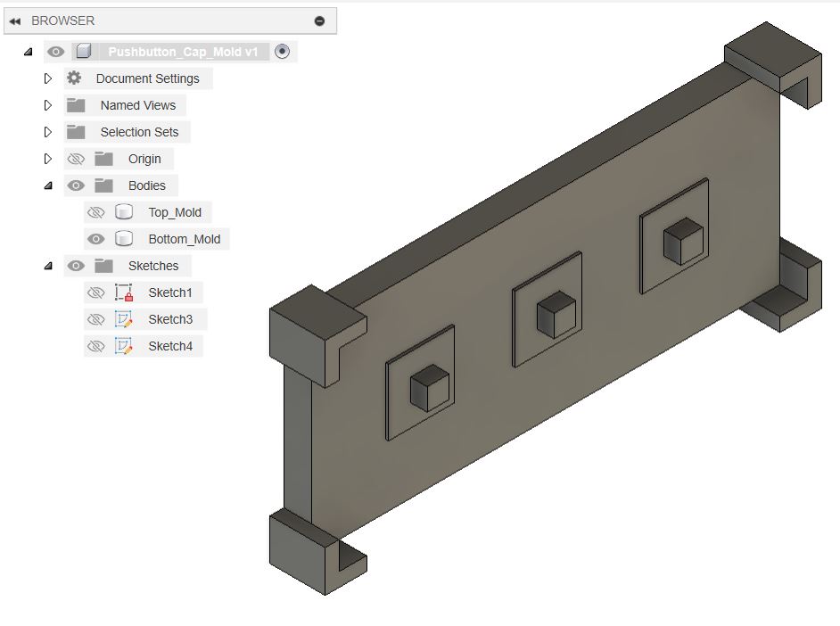
Task: Click the BROWSER panel title
Action: point(62,21)
